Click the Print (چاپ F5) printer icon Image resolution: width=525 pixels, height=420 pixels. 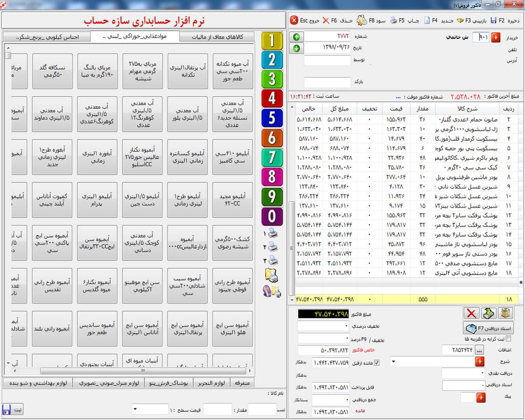[393, 20]
